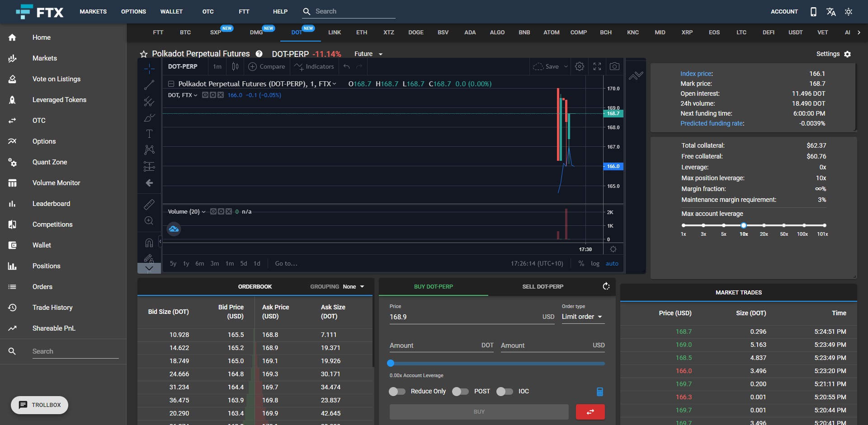Open chart settings via the gear icon
This screenshot has height=425, width=868.
coord(579,66)
